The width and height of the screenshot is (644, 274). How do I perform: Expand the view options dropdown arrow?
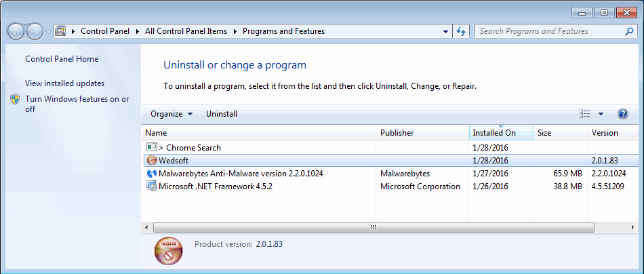pyautogui.click(x=601, y=114)
